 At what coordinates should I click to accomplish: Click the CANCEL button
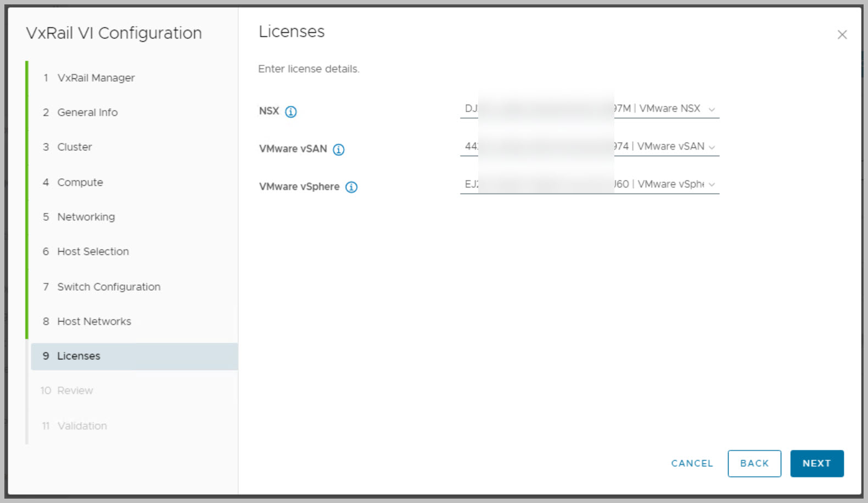[x=692, y=464]
